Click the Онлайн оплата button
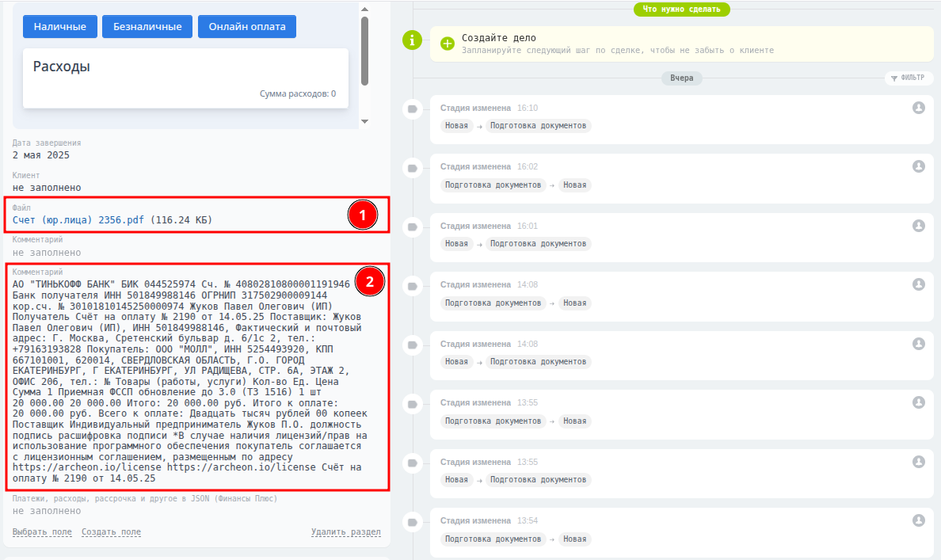 (x=246, y=26)
